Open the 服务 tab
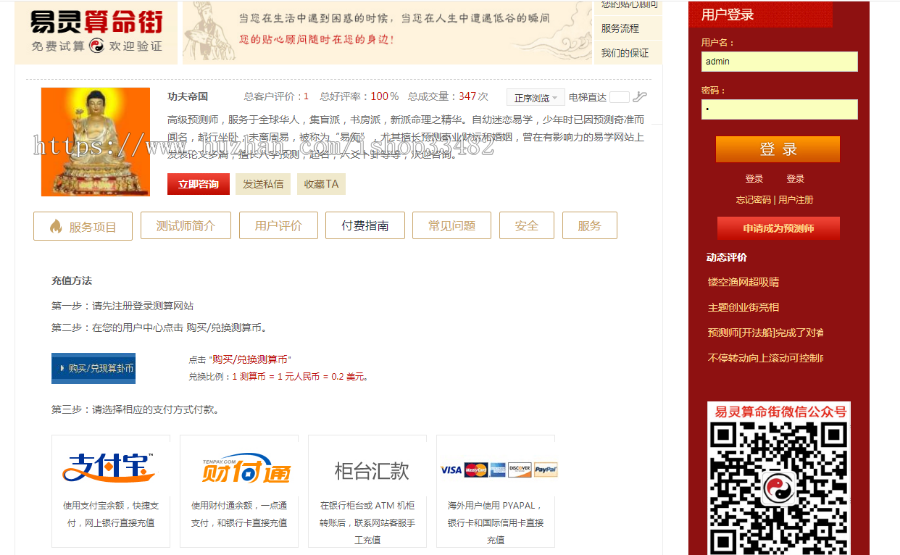This screenshot has width=900, height=555. coord(589,226)
